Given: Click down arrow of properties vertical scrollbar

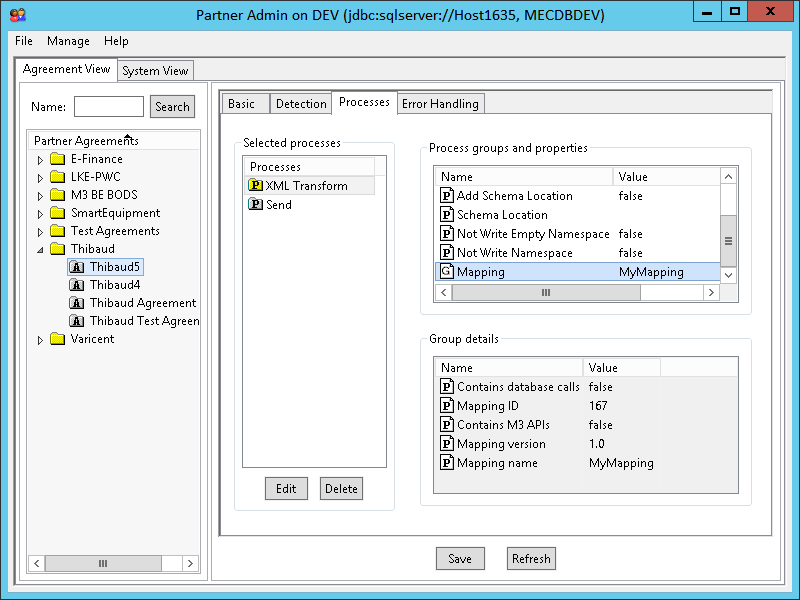Looking at the screenshot, I should point(728,274).
